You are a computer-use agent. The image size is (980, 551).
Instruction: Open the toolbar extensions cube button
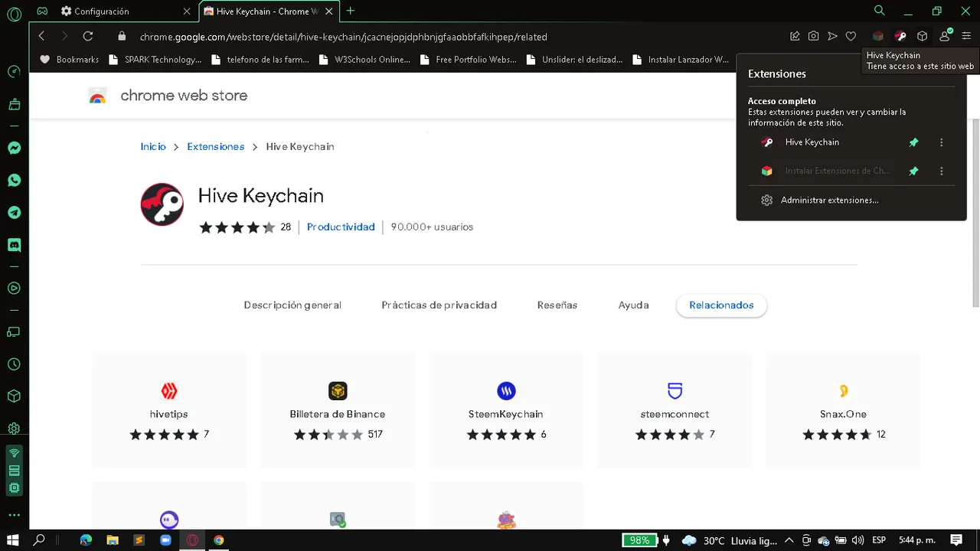click(923, 36)
